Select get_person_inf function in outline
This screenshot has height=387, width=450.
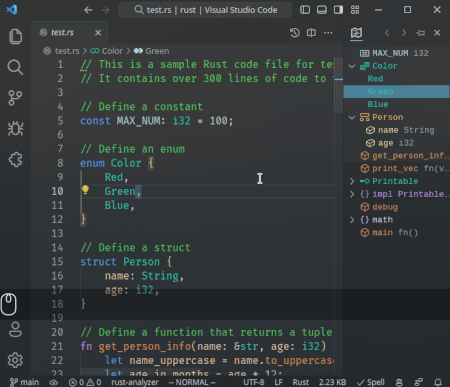pyautogui.click(x=396, y=156)
